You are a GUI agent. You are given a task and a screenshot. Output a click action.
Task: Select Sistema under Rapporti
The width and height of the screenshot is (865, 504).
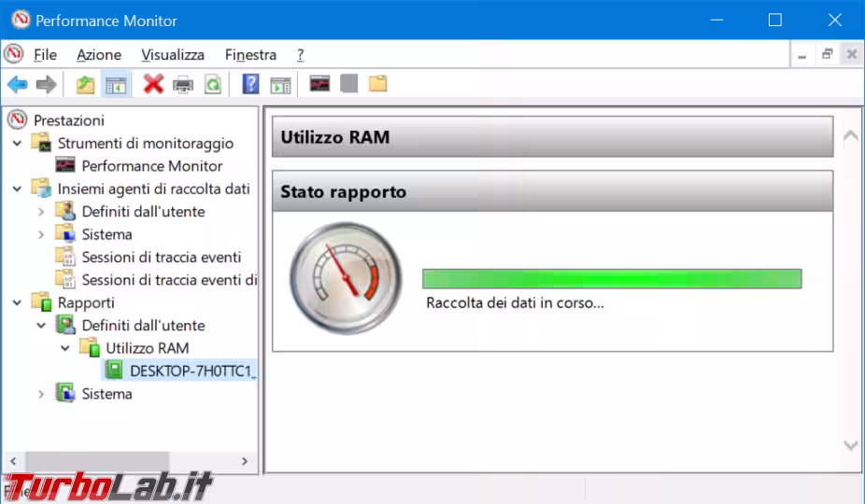(107, 394)
